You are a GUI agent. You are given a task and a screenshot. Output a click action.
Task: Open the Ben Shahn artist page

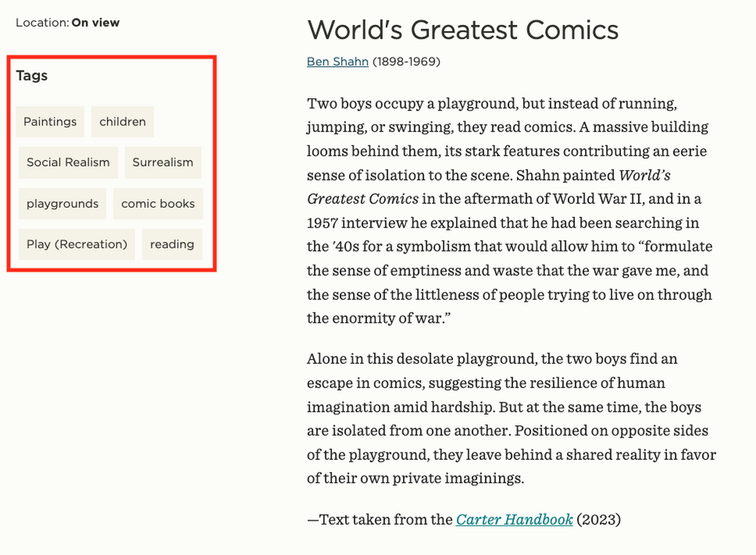pyautogui.click(x=337, y=62)
